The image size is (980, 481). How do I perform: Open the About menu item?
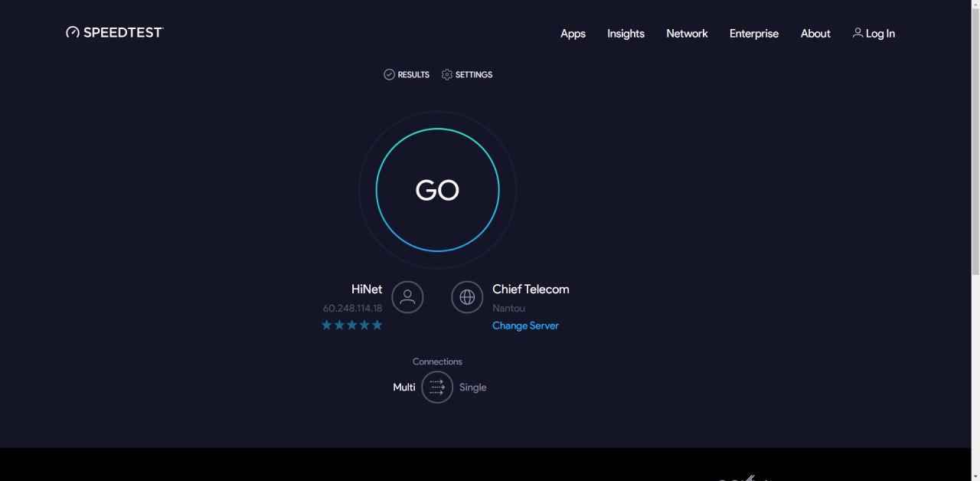815,34
